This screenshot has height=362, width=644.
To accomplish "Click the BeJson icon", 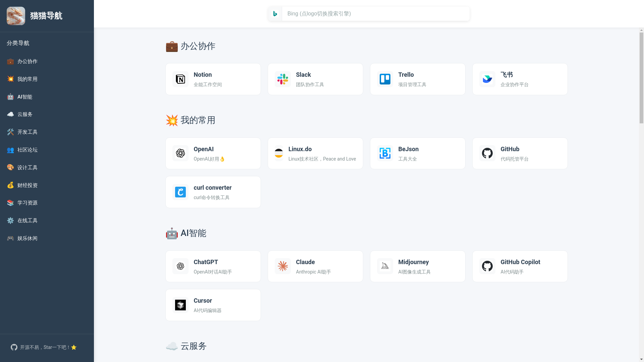I will [385, 153].
